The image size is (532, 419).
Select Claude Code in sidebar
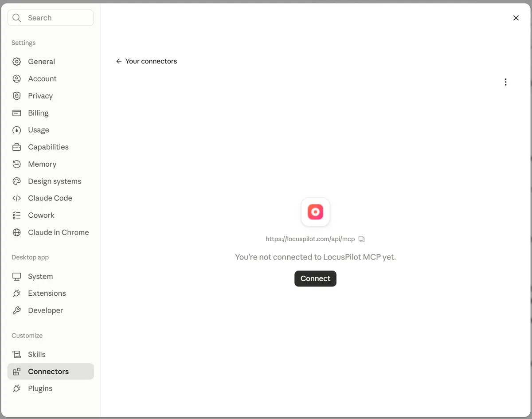(51, 198)
